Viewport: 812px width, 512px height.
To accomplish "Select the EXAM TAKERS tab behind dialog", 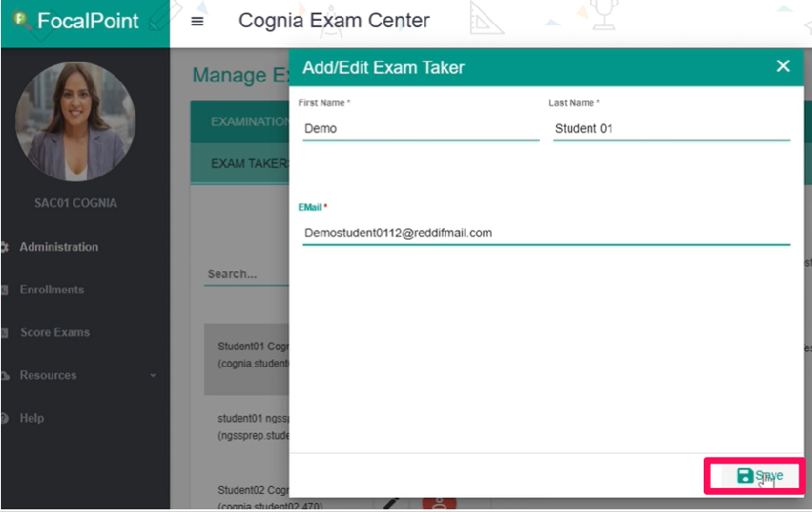I will click(x=250, y=164).
